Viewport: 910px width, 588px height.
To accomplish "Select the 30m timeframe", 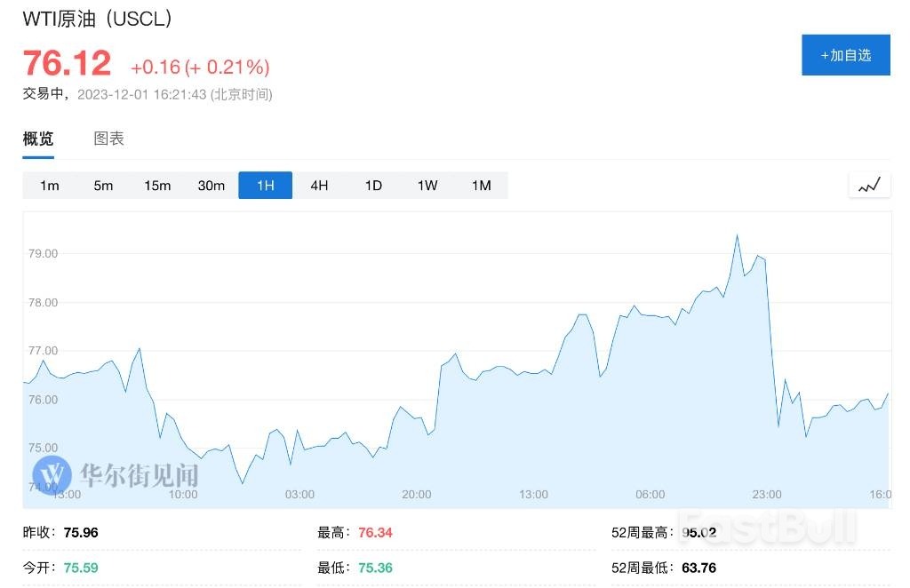I will [x=211, y=186].
